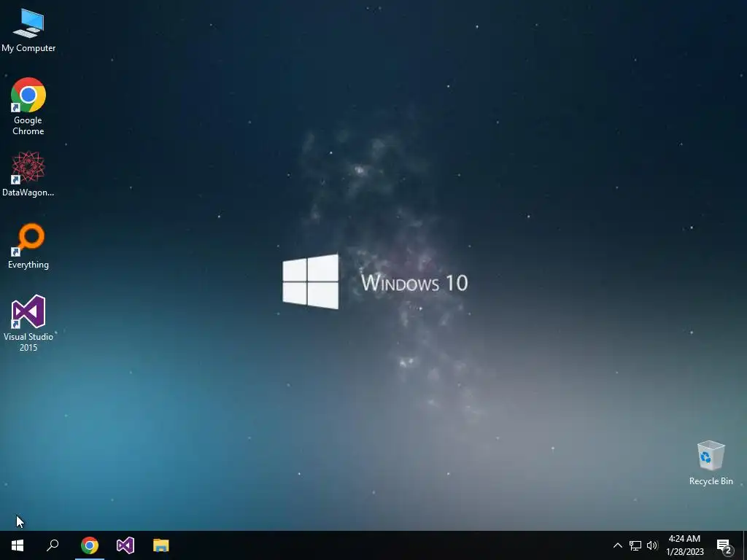Open taskbar search magnifier

(53, 545)
